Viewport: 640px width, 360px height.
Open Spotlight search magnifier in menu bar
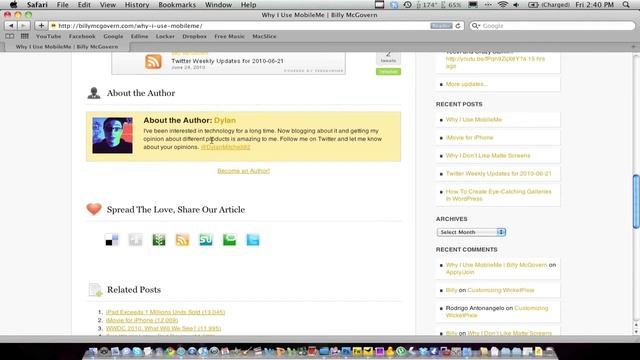pyautogui.click(x=626, y=5)
